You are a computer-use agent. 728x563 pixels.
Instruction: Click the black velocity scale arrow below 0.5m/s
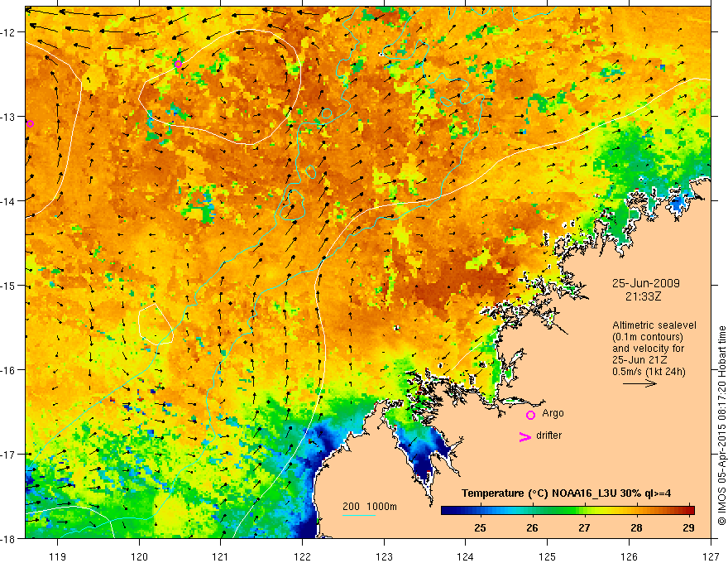click(639, 383)
